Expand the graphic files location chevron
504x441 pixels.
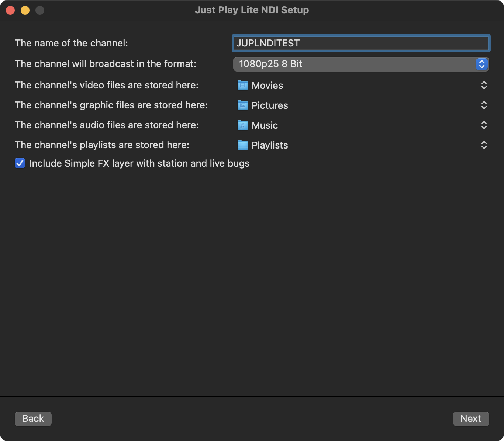[x=484, y=105]
